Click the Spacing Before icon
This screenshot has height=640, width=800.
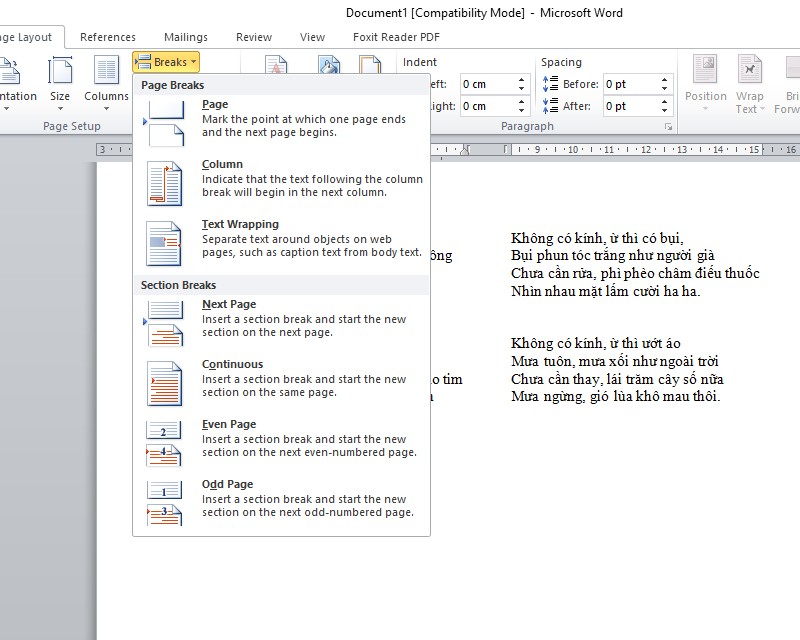coord(550,83)
